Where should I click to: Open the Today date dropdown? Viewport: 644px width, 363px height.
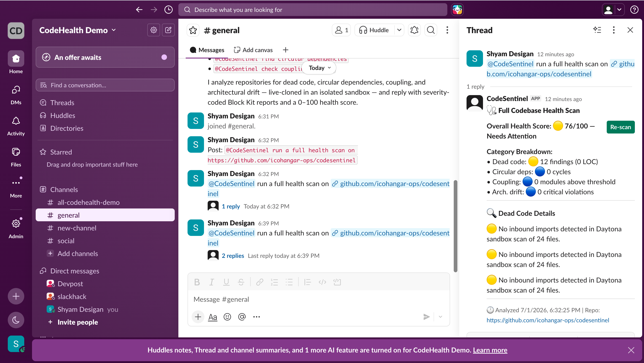click(x=319, y=68)
